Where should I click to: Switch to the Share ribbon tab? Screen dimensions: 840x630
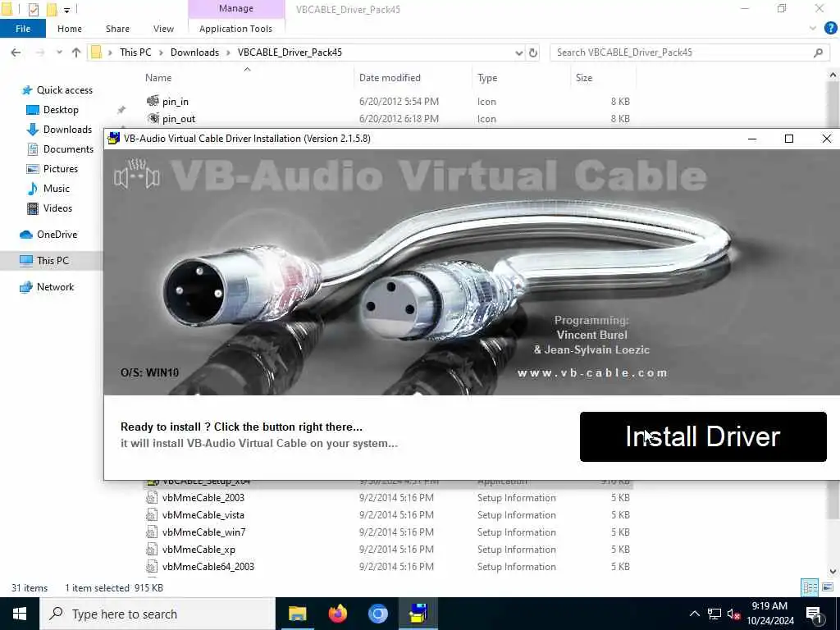coord(117,29)
